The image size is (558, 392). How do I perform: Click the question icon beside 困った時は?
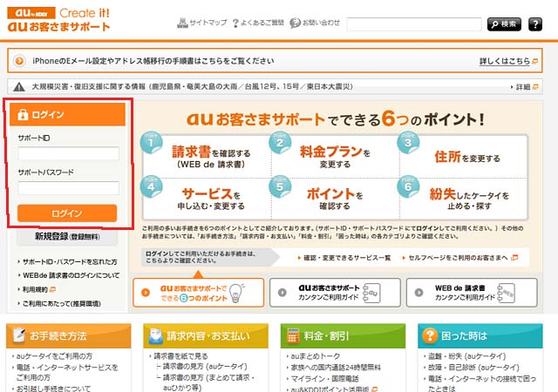(x=430, y=335)
